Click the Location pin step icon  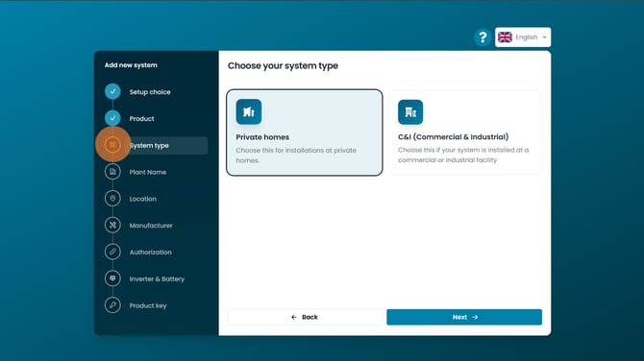pos(112,199)
